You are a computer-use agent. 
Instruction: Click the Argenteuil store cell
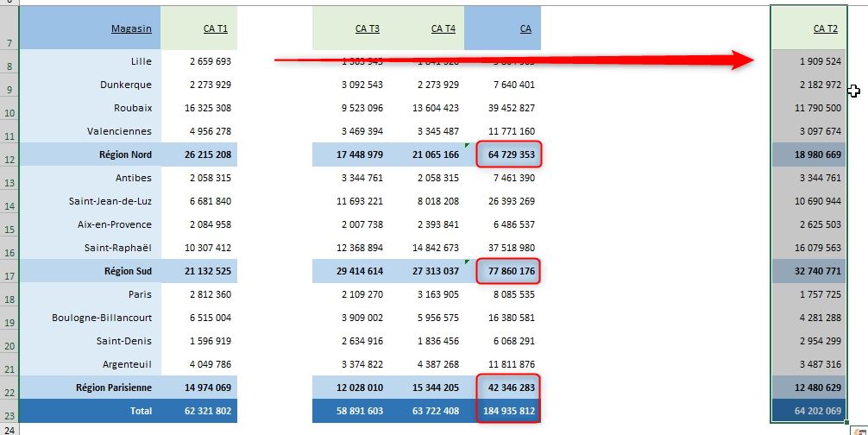tap(91, 364)
